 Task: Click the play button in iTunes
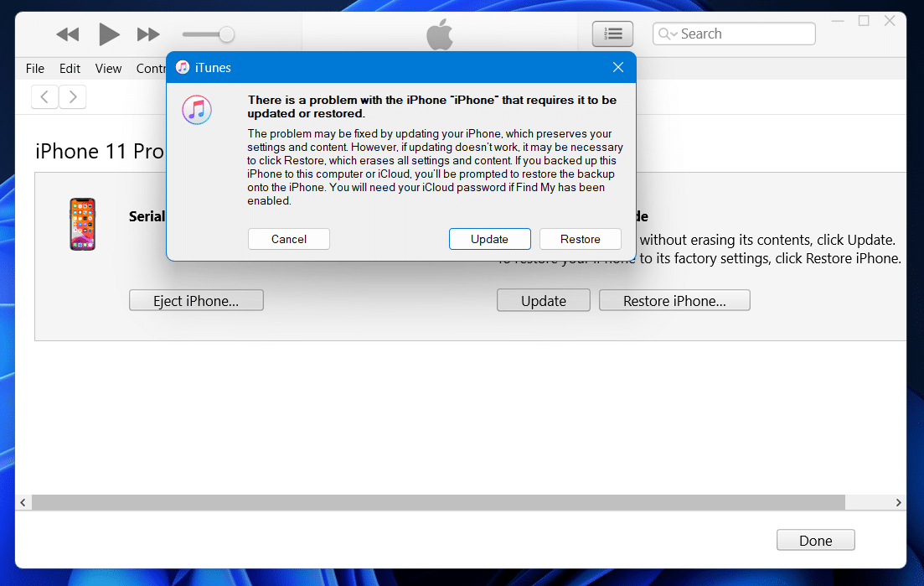pos(108,34)
